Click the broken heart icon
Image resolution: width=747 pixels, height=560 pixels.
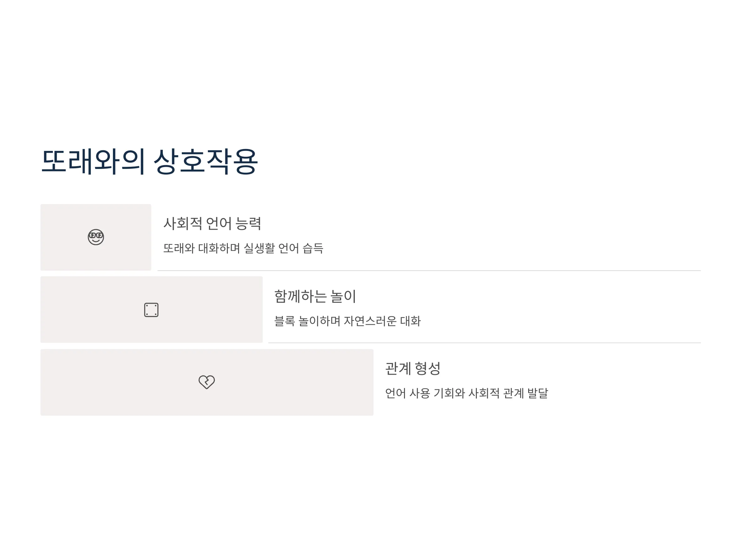click(x=207, y=382)
